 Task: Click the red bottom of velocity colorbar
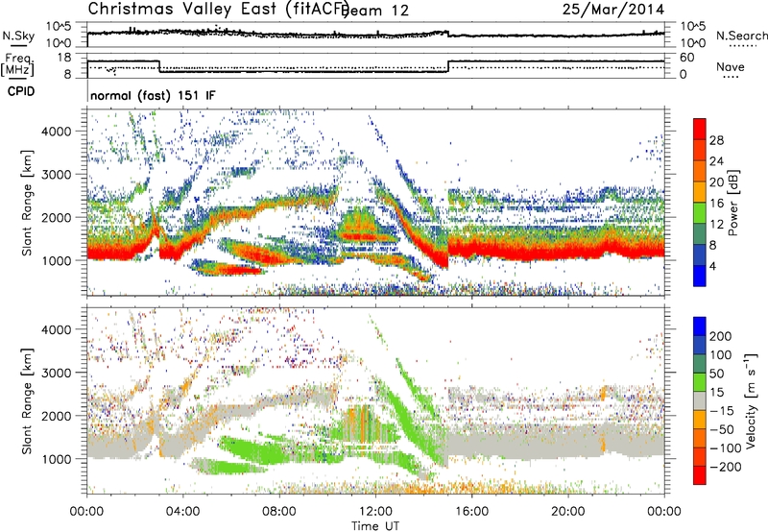pos(700,475)
